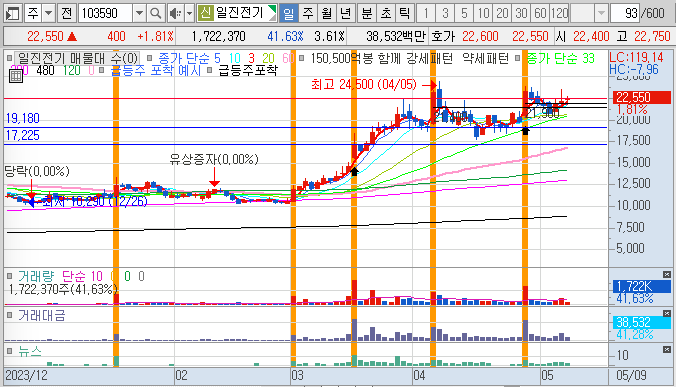The width and height of the screenshot is (676, 387).
Task: Expand the stock code 103590 dropdown
Action: 139,13
